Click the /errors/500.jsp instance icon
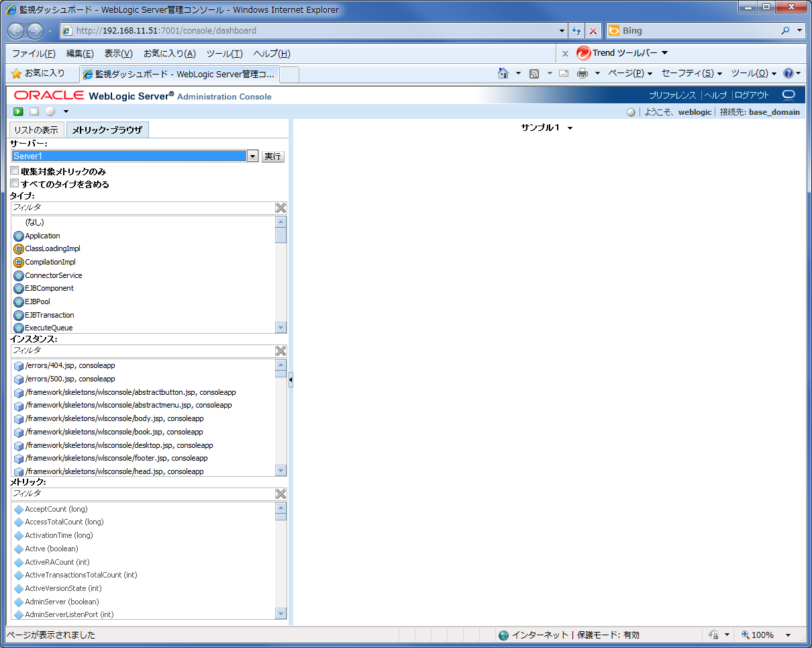 click(19, 379)
